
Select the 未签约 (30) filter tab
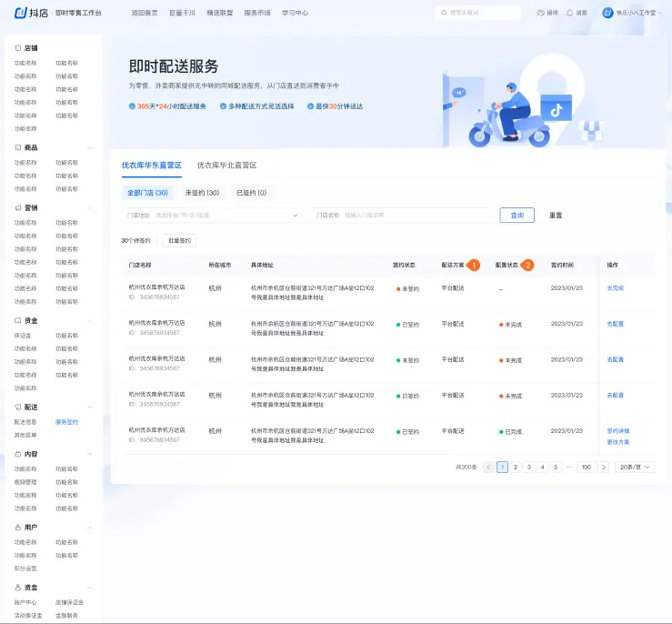[202, 193]
